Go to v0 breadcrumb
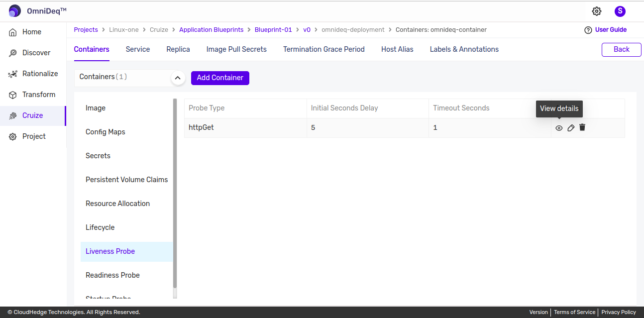 (x=307, y=30)
